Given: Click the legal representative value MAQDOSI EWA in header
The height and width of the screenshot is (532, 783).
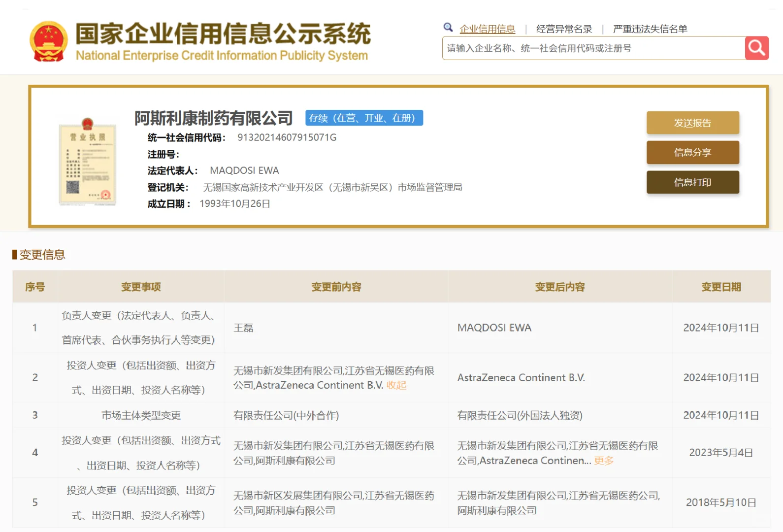Looking at the screenshot, I should [244, 170].
